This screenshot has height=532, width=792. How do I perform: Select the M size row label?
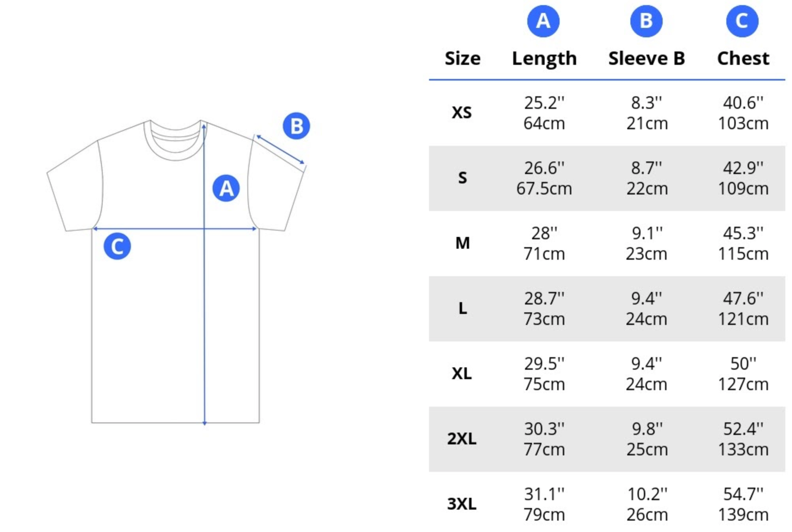click(462, 243)
